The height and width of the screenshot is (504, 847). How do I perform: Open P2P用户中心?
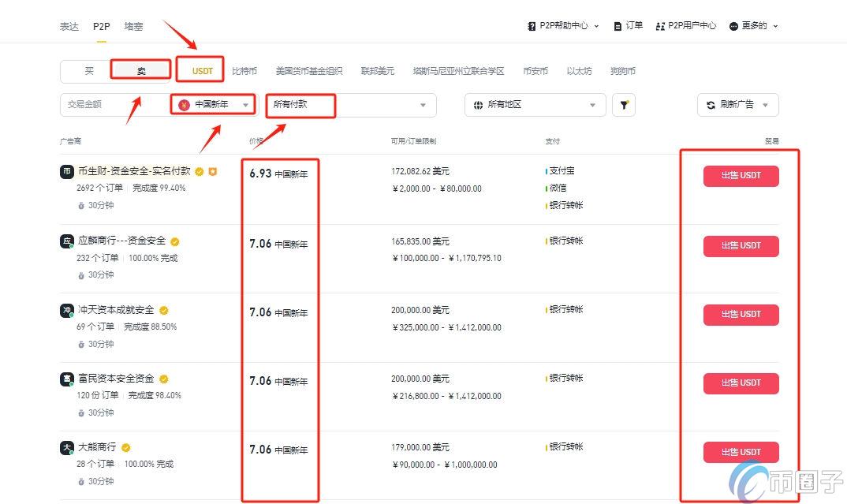685,24
